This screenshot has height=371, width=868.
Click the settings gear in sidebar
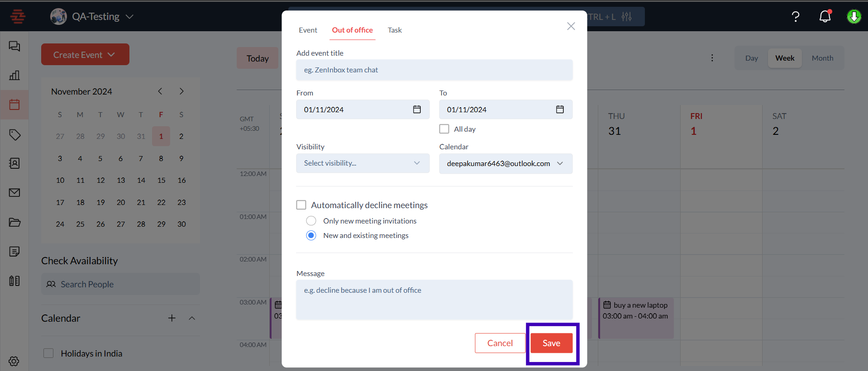coord(14,361)
